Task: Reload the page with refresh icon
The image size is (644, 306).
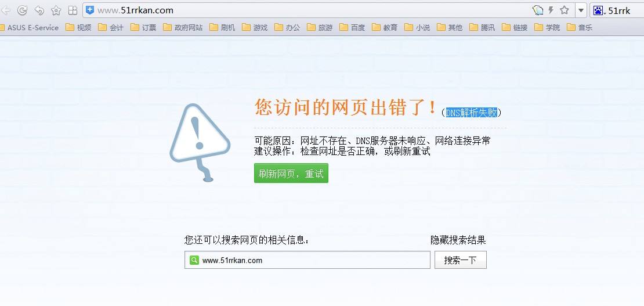Action: point(23,10)
